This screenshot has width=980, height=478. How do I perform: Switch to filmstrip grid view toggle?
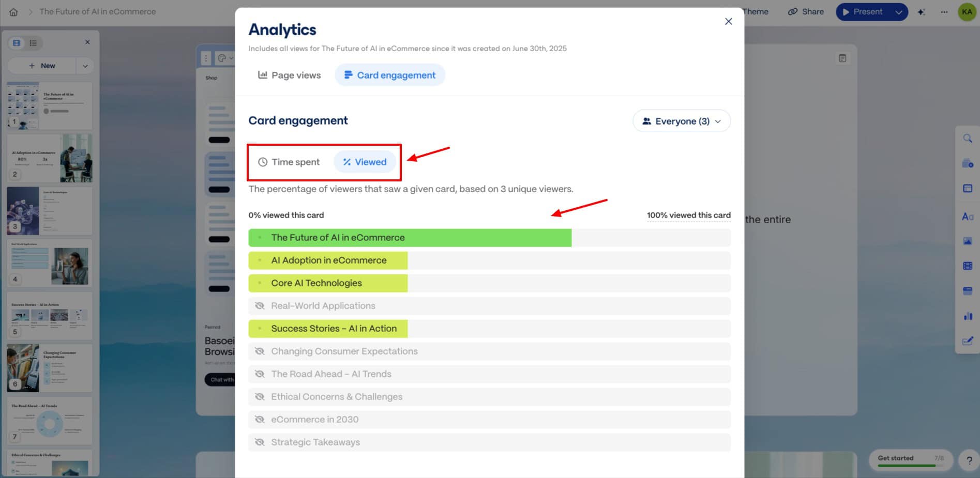[17, 43]
